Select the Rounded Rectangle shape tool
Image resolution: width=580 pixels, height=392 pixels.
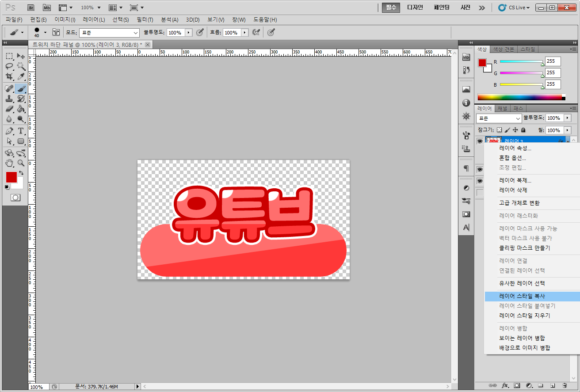click(x=21, y=141)
